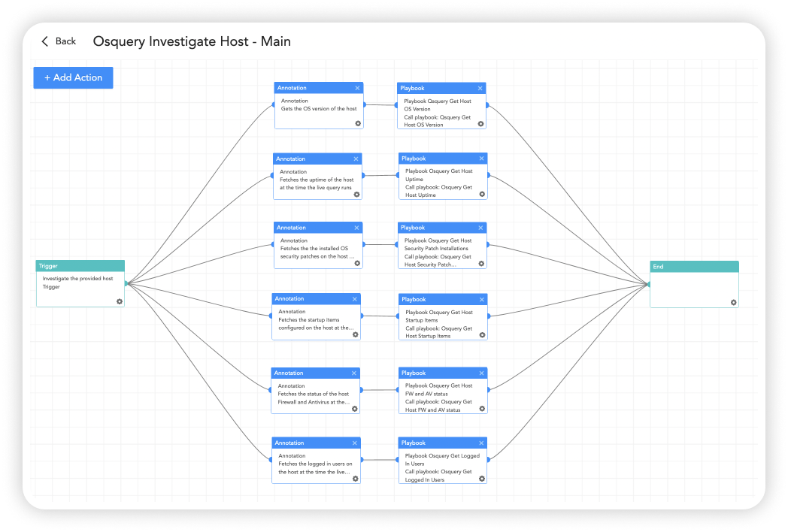Image resolution: width=788 pixels, height=532 pixels.
Task: Open settings of 'FW and AV status' playbook
Action: pyautogui.click(x=482, y=409)
